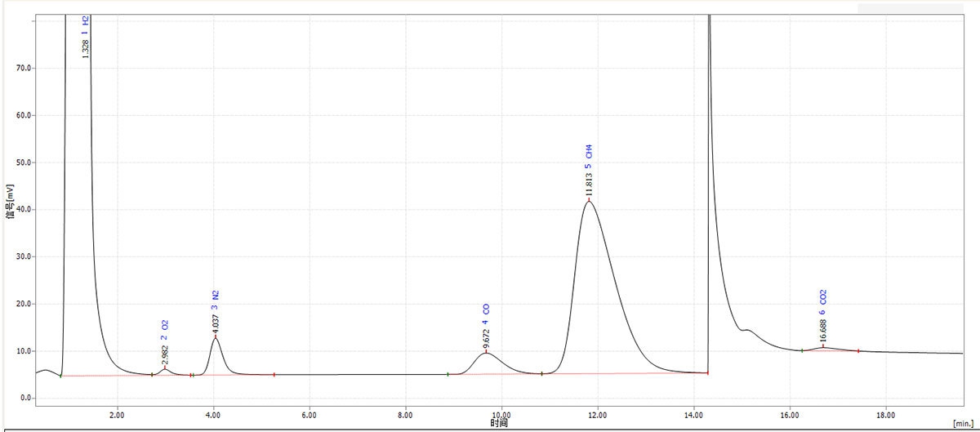
Task: Click the apex of the CH4 peak
Action: (x=588, y=200)
